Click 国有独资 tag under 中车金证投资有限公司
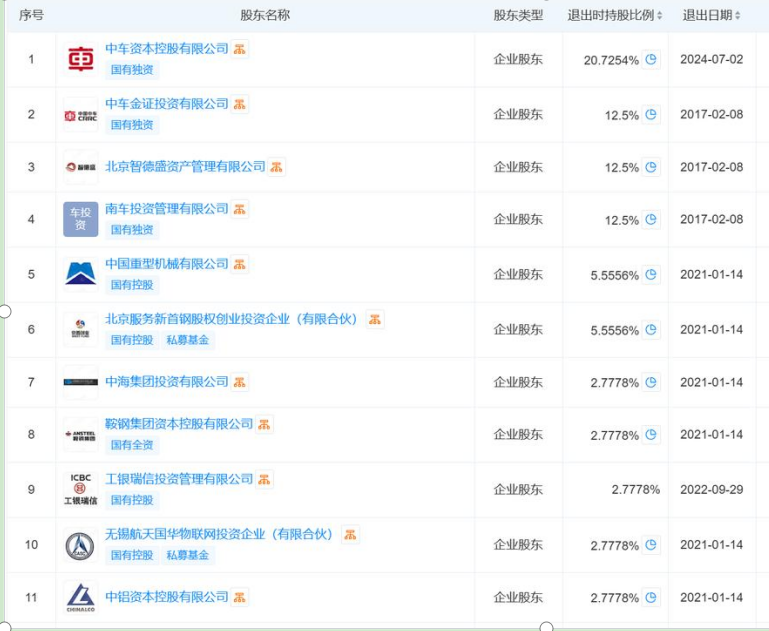The height and width of the screenshot is (631, 769). click(x=132, y=125)
